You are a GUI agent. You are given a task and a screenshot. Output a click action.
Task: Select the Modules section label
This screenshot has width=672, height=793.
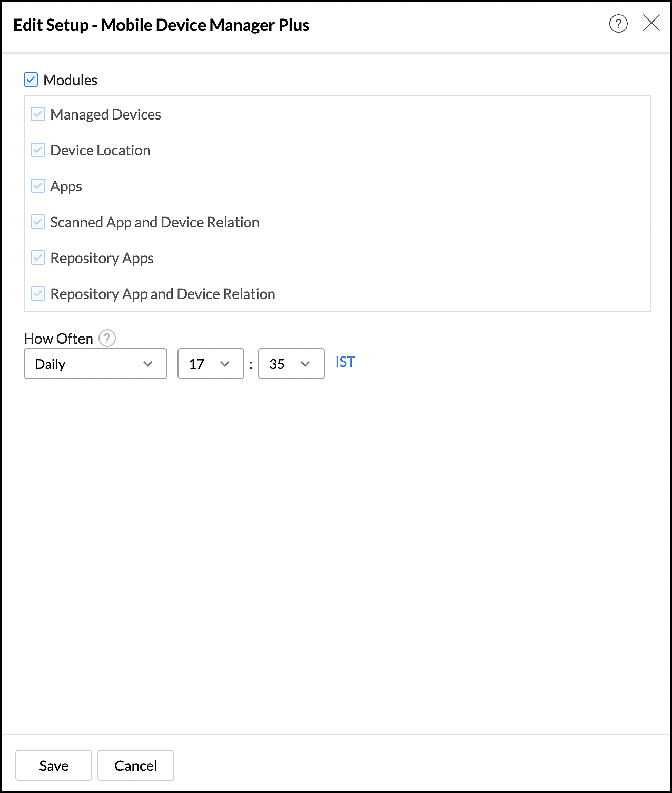[x=71, y=80]
